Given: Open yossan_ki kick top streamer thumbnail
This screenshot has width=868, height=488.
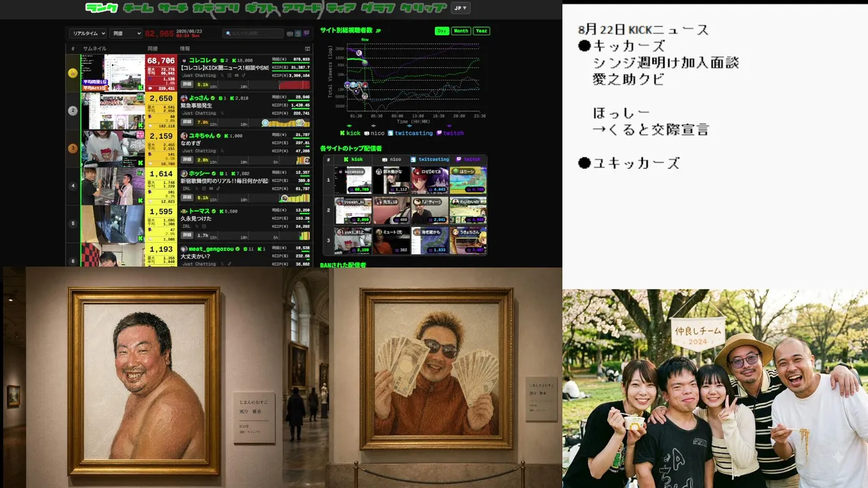Looking at the screenshot, I should click(353, 210).
